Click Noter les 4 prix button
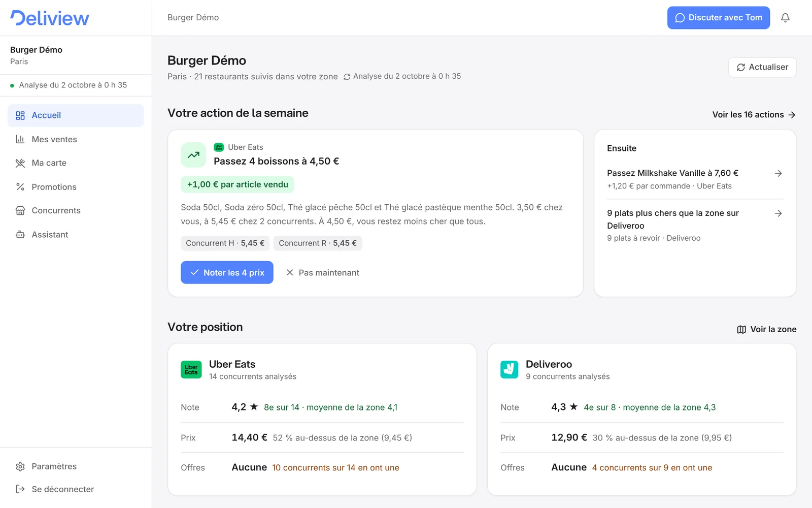 (x=227, y=272)
